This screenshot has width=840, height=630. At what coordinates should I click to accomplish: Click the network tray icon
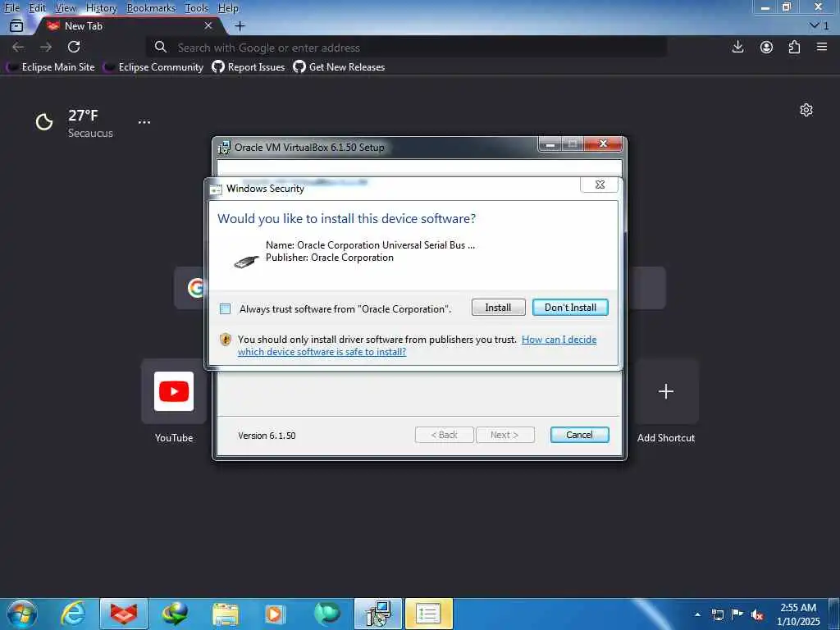coord(717,614)
